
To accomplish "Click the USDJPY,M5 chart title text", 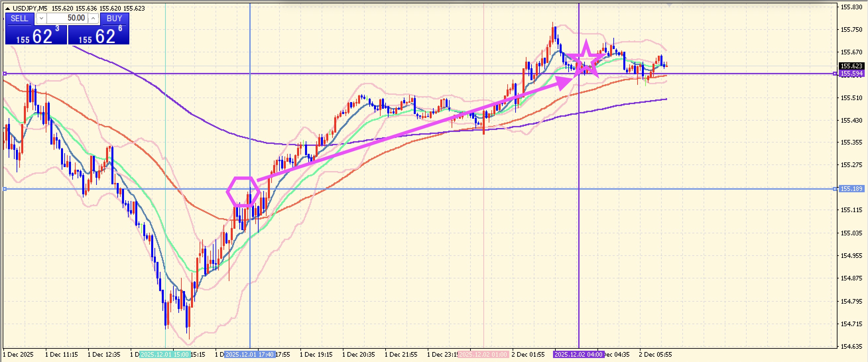I will (30, 8).
